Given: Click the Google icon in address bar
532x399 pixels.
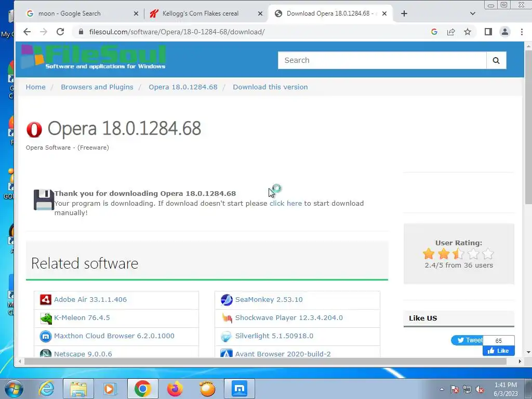Looking at the screenshot, I should pos(434,32).
